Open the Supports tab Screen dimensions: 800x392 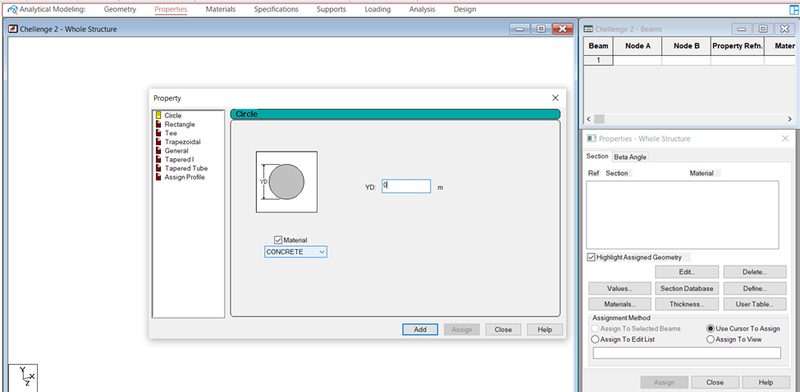click(x=331, y=9)
